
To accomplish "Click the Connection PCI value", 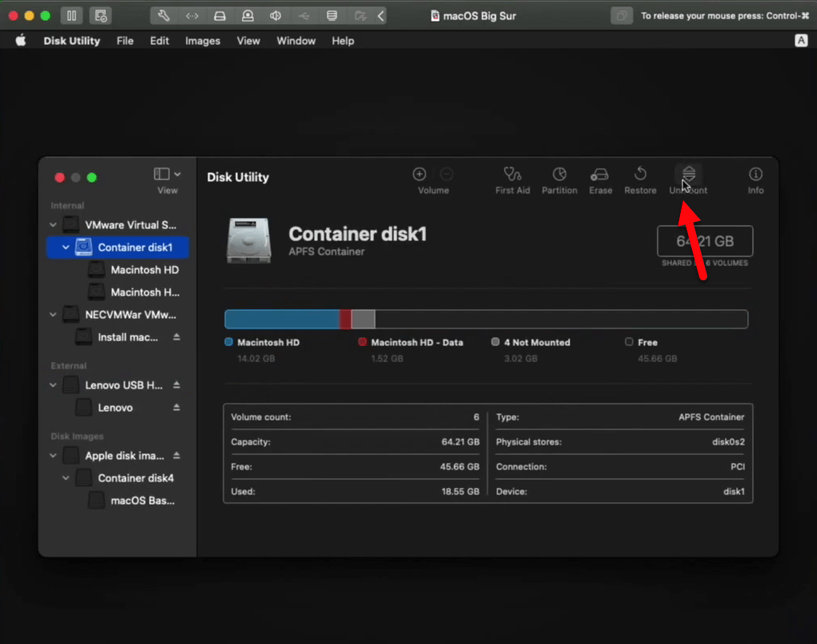I will tap(737, 466).
